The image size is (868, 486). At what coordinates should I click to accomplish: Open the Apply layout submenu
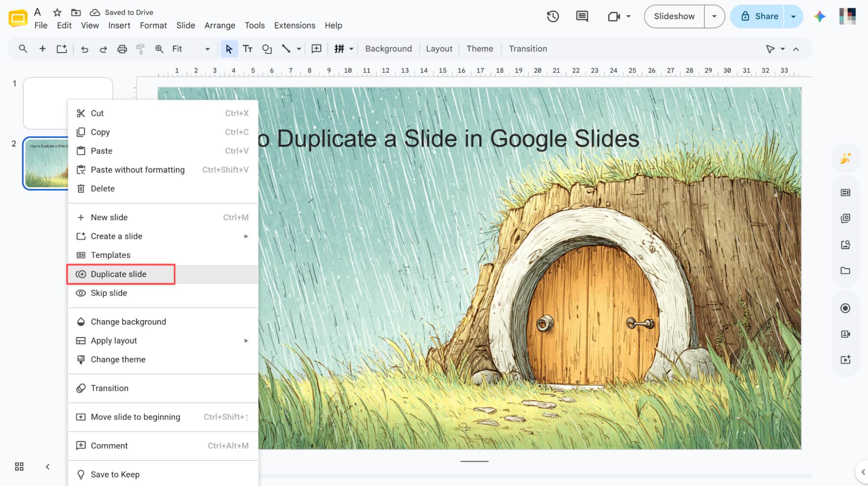pos(163,341)
